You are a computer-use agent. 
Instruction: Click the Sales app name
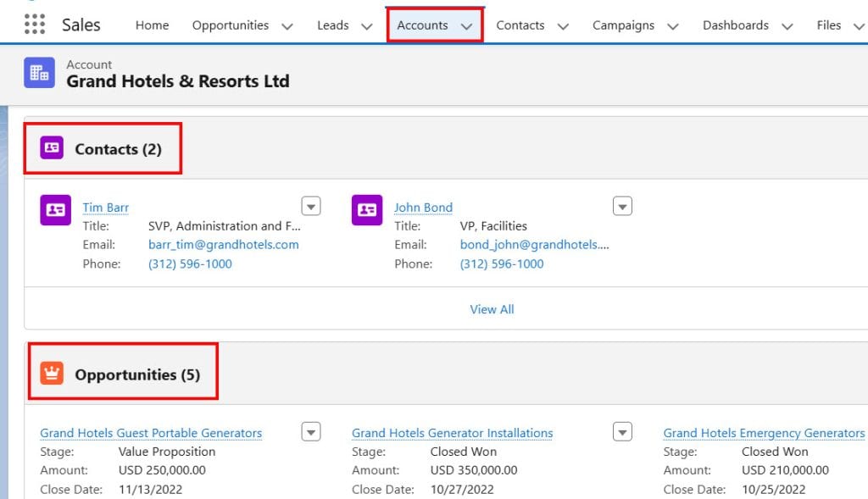click(81, 25)
